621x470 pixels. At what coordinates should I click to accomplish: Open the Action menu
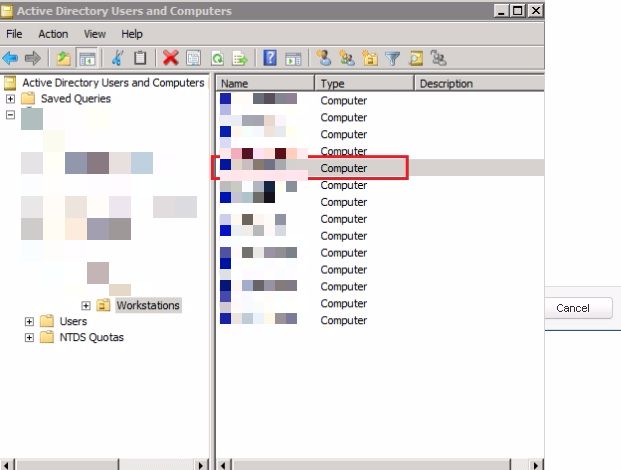click(53, 34)
